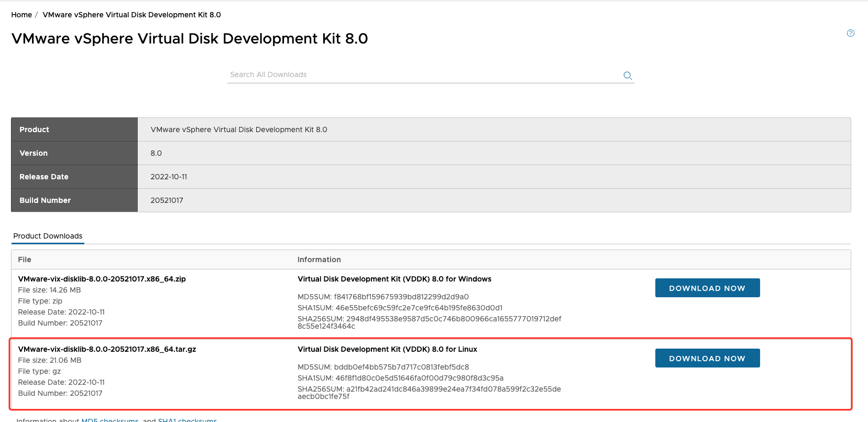Click 'File type: gz' text
The width and height of the screenshot is (868, 422).
tap(39, 371)
